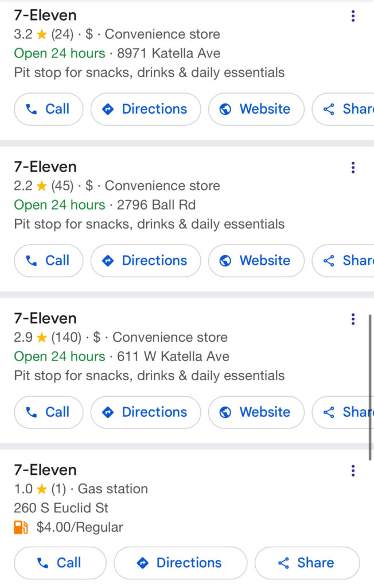Call the 2796 Ball Rd 7-Eleven
The image size is (374, 588).
[48, 261]
